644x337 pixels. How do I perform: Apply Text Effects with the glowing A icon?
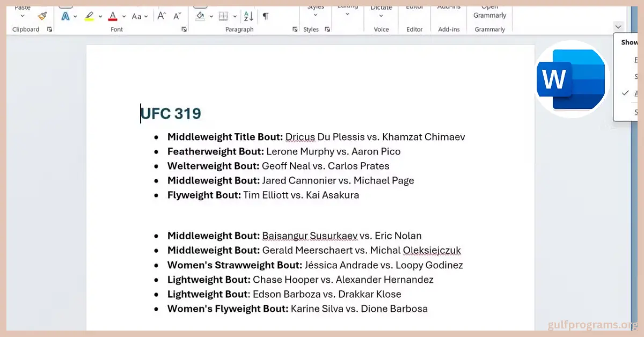tap(65, 16)
